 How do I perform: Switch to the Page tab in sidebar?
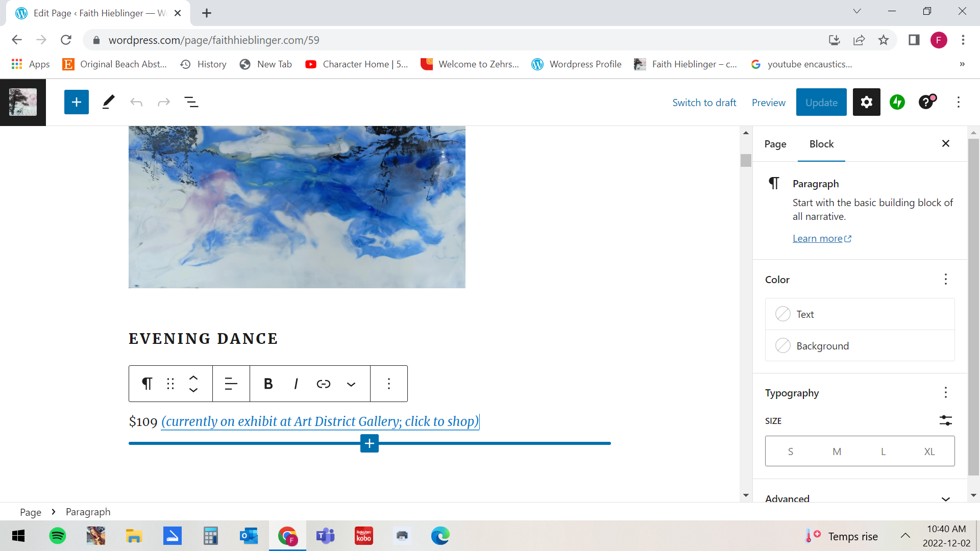click(775, 144)
